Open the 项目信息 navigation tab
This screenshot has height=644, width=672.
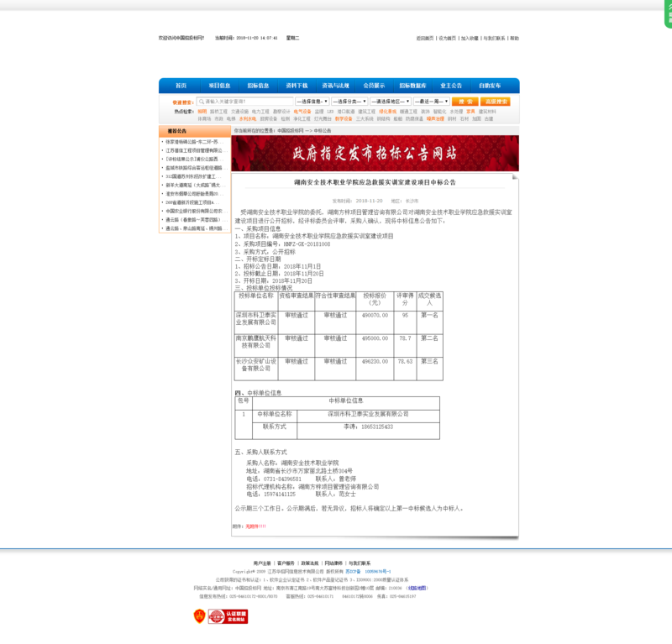tap(219, 86)
